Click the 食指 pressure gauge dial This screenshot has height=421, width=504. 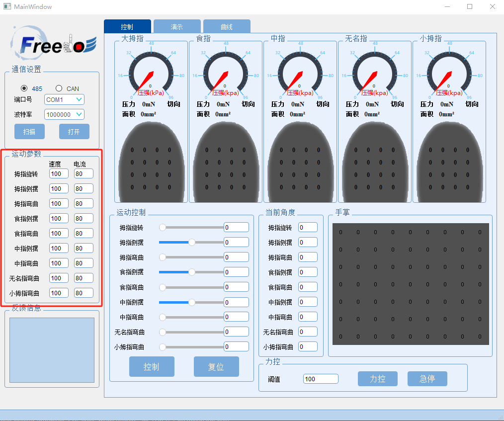pos(225,72)
